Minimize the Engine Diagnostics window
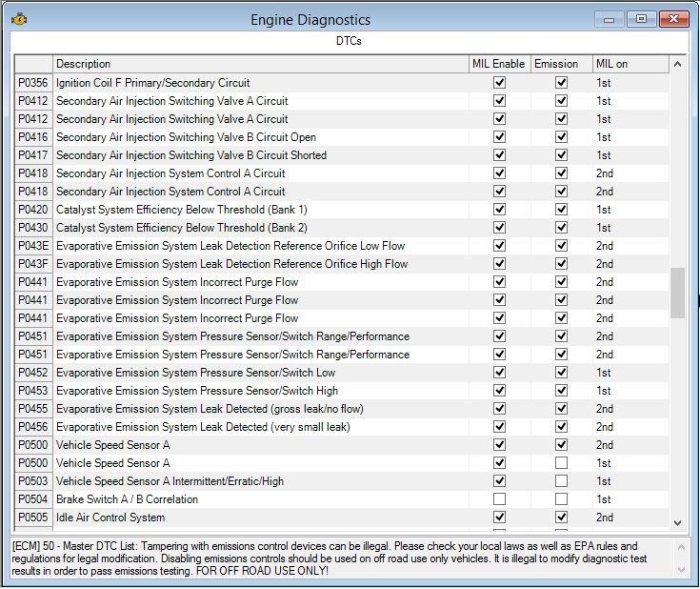The image size is (700, 589). click(x=609, y=19)
